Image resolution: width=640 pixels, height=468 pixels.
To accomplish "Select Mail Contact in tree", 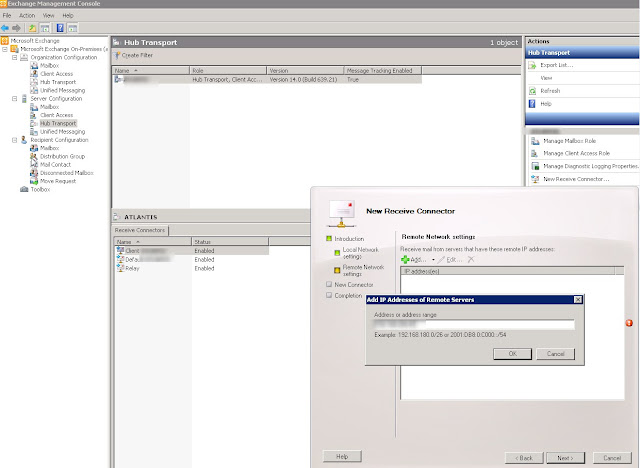I will [x=55, y=164].
